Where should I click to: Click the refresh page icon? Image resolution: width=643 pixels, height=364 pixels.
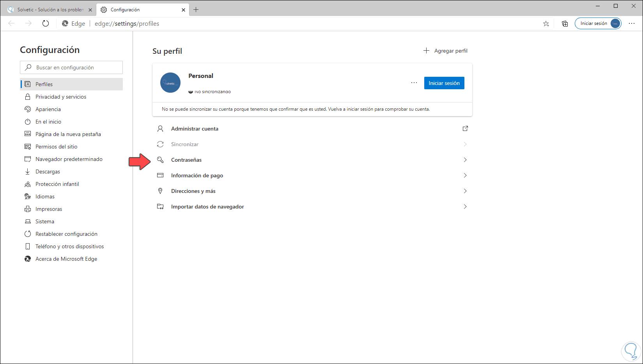click(46, 23)
